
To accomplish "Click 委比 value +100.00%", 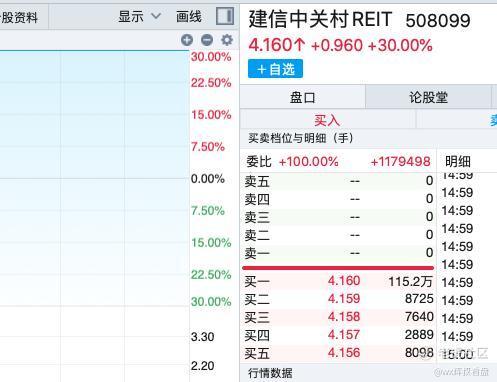I will coord(309,162).
